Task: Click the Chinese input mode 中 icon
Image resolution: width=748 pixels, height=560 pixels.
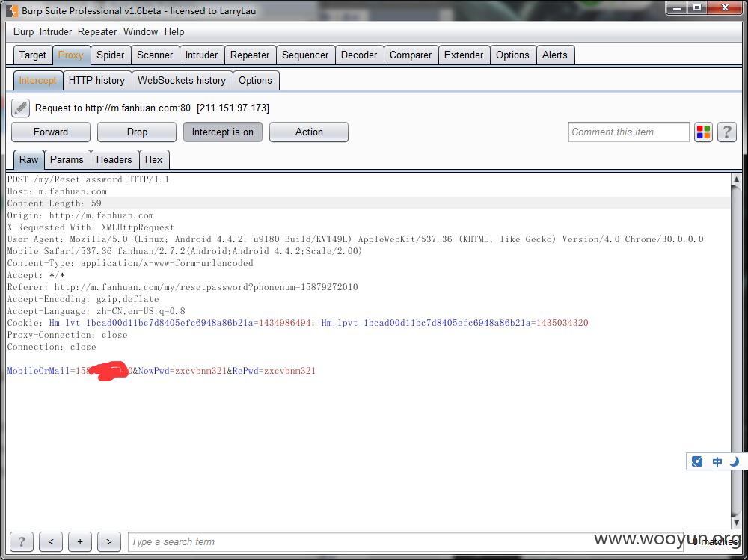Action: (717, 461)
